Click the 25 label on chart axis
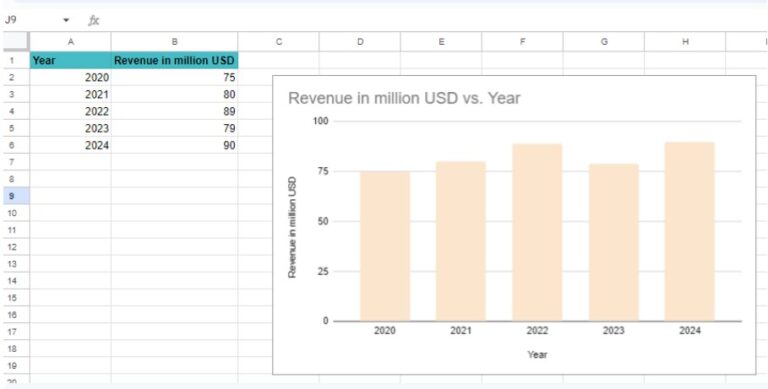Image resolution: width=768 pixels, height=389 pixels. [323, 271]
